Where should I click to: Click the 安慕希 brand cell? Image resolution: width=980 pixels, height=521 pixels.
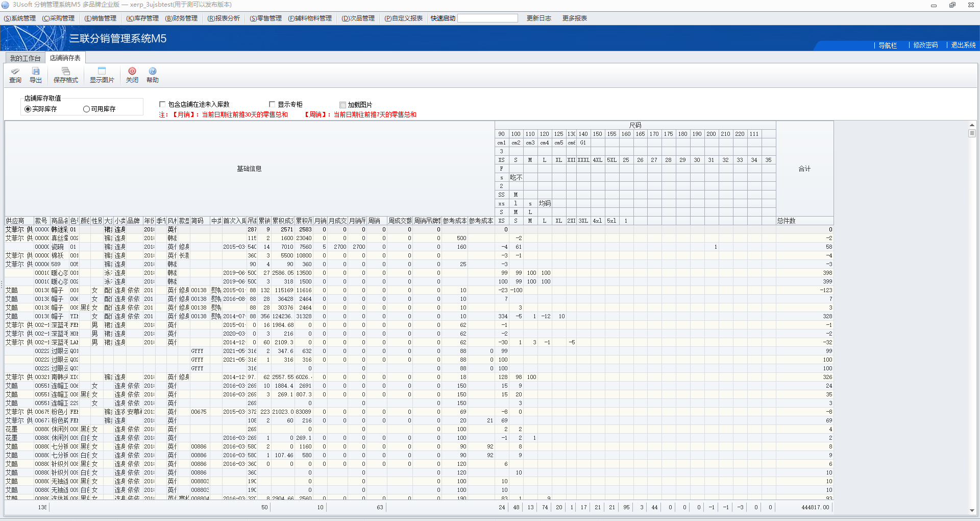pos(135,412)
